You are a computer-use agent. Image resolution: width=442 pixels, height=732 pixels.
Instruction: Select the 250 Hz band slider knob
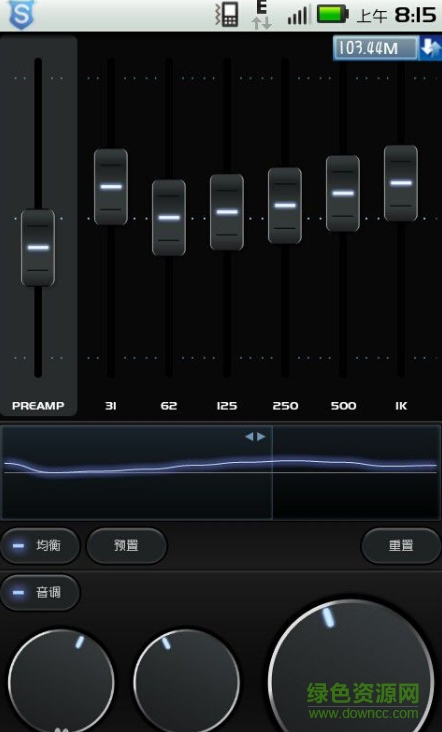coord(285,205)
